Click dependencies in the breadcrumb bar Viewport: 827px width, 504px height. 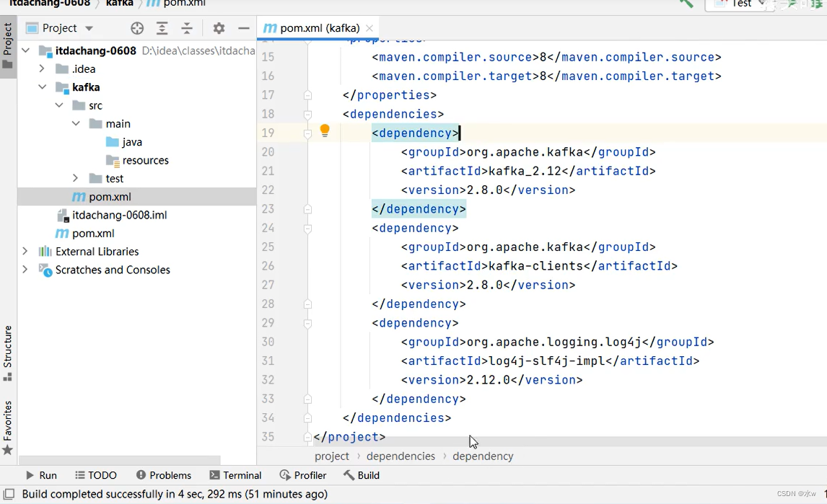click(x=401, y=456)
